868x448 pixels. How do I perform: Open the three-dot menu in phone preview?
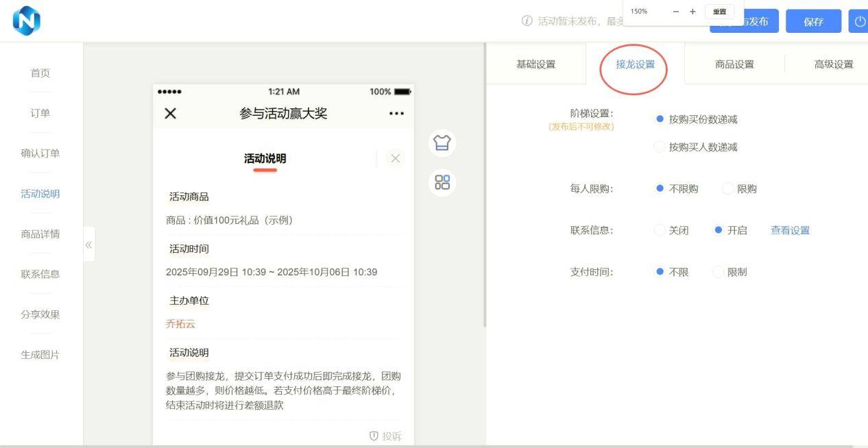[396, 114]
